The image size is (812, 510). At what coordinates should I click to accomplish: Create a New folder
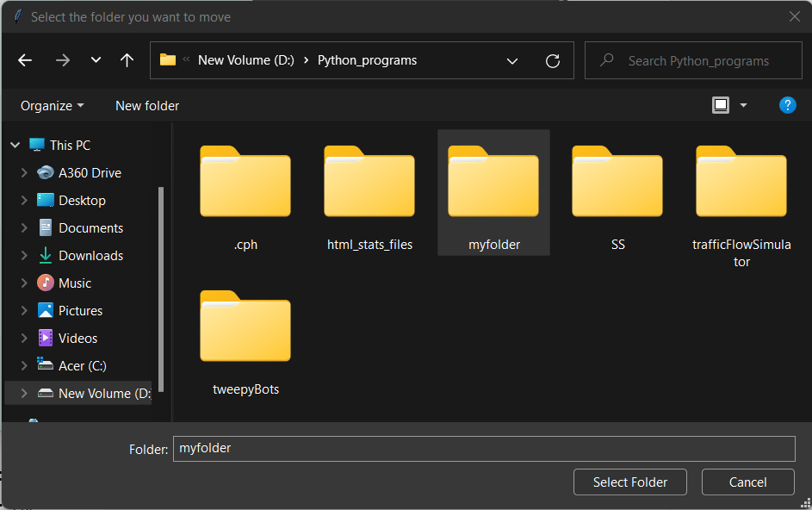(146, 105)
